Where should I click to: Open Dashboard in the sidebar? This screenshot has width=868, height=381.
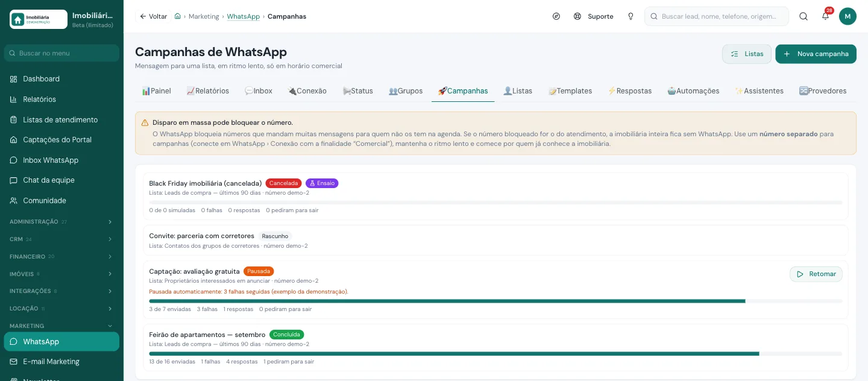[61, 79]
